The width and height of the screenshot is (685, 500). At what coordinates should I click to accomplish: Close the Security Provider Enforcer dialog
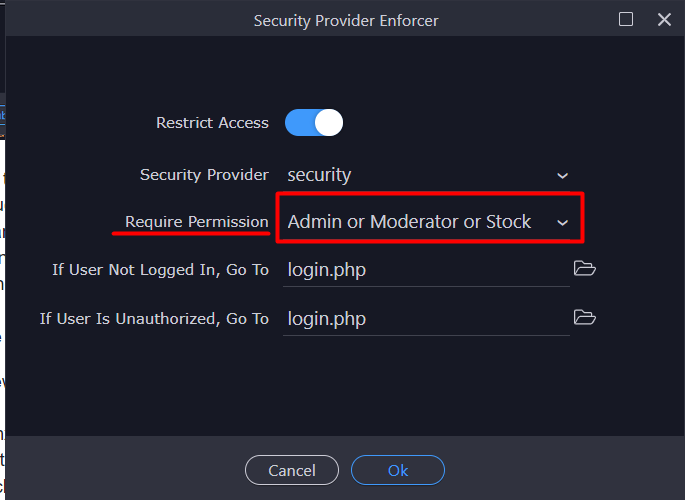click(x=664, y=19)
